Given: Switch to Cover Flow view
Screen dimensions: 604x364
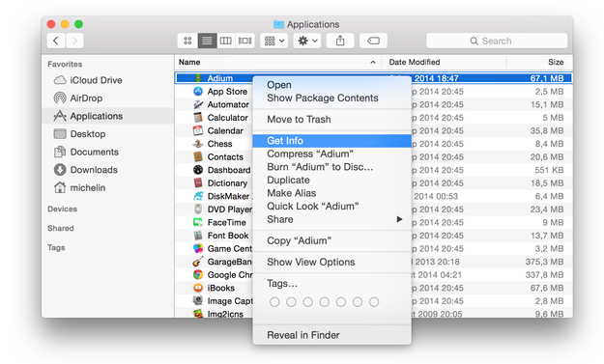Looking at the screenshot, I should [x=245, y=41].
